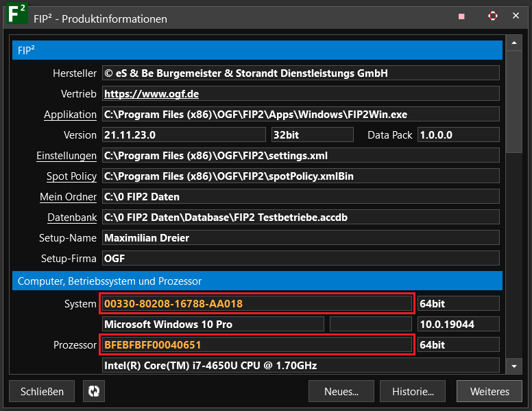Open help via the lifebuoy icon

492,16
